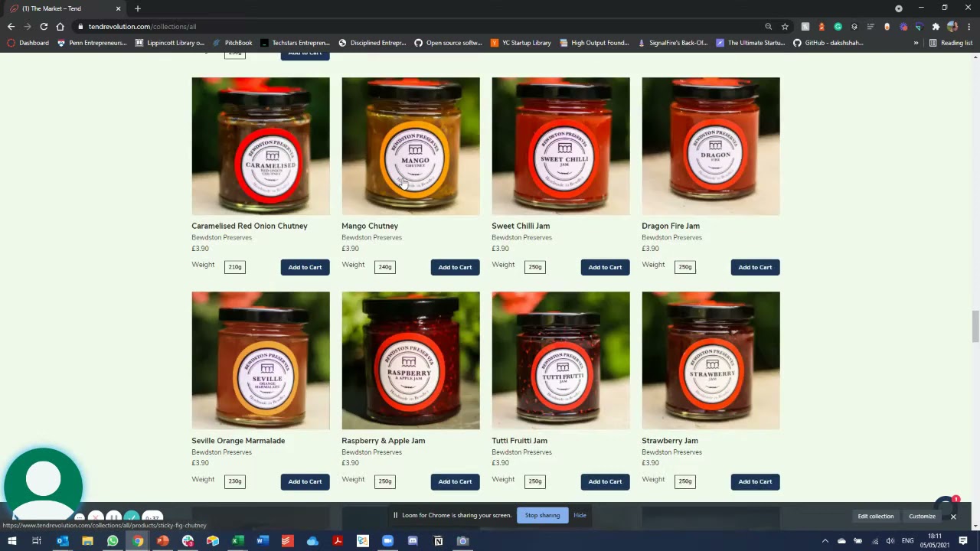Add Seville Orange Marmalade to cart
This screenshot has height=551, width=980.
click(x=305, y=481)
